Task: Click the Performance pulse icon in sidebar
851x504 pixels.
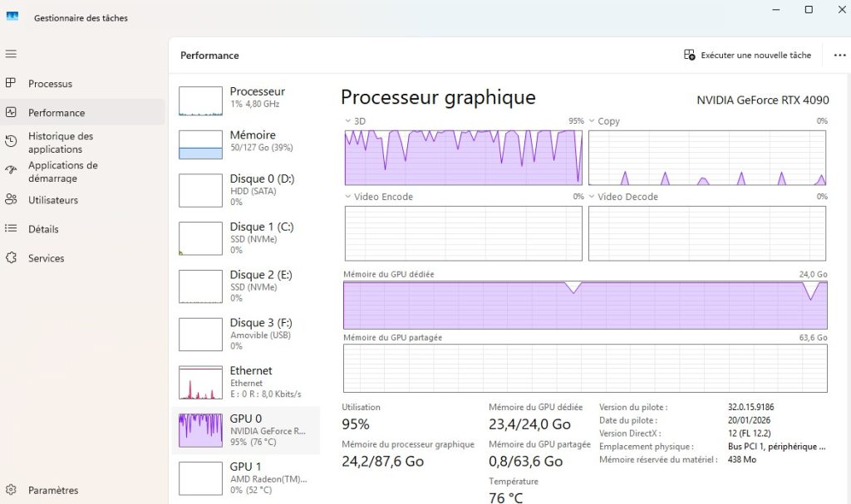Action: point(11,112)
